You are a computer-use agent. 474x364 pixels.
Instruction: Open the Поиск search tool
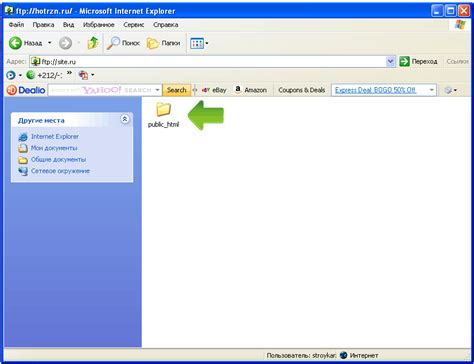tap(123, 43)
